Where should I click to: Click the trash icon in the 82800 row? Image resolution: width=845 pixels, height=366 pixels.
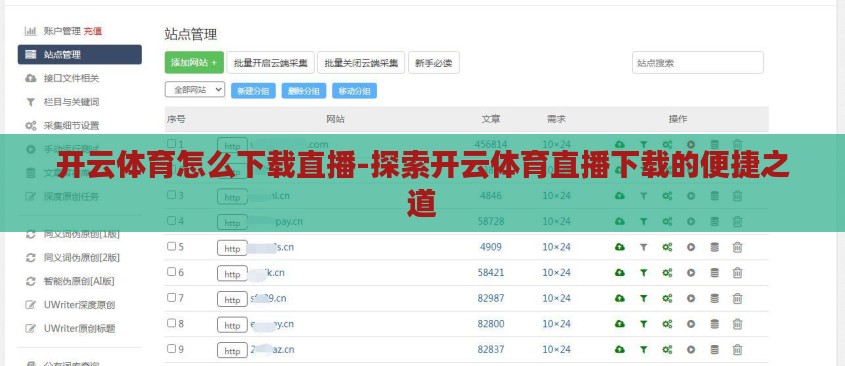[738, 324]
